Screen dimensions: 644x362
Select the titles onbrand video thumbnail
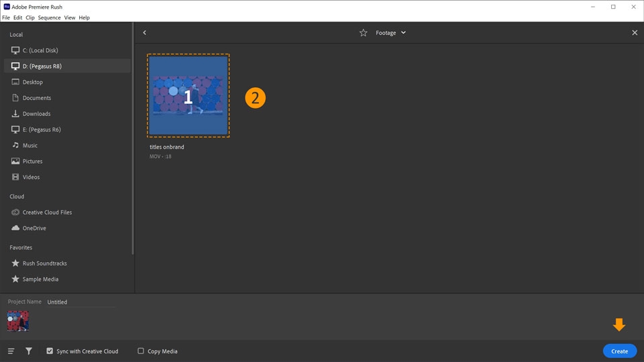[189, 96]
